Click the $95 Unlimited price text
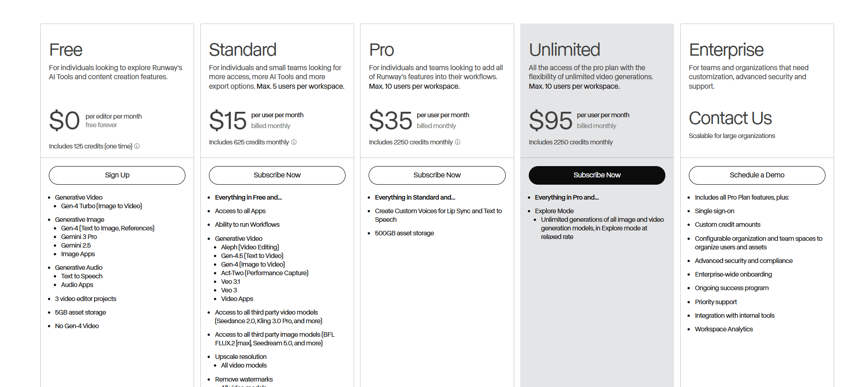This screenshot has height=387, width=868. 550,120
